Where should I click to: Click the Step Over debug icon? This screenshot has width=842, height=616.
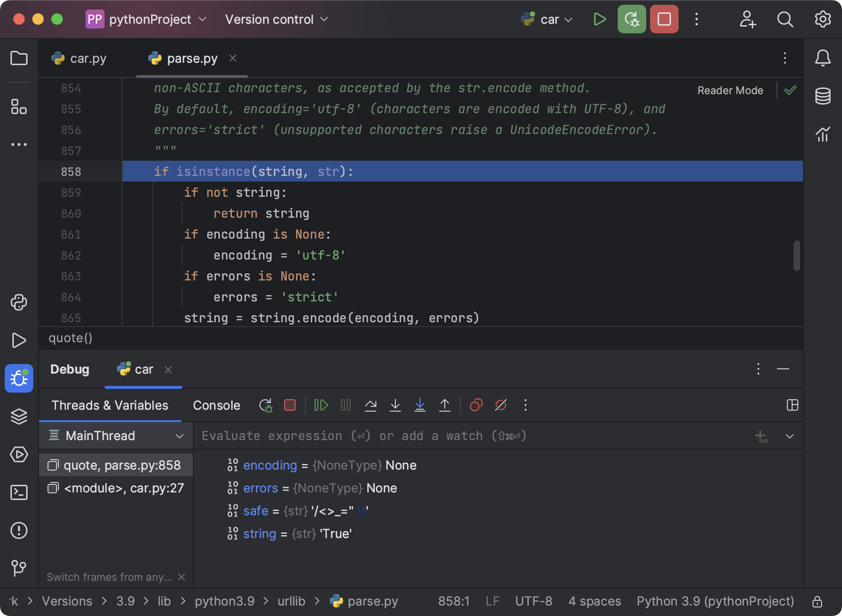tap(371, 405)
